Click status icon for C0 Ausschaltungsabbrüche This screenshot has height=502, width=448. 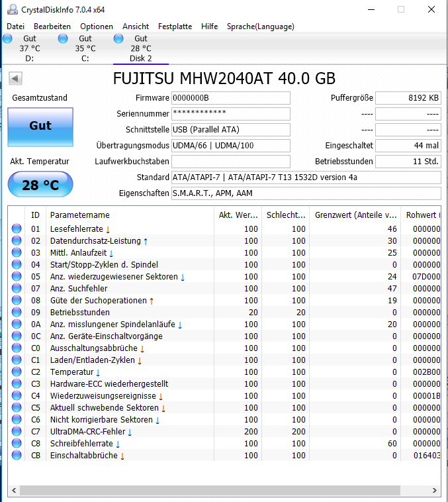pyautogui.click(x=17, y=348)
